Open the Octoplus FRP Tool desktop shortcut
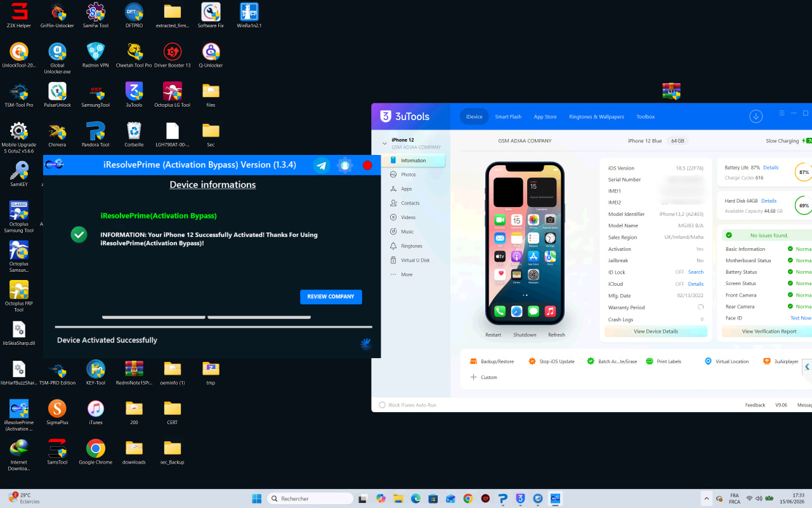Image resolution: width=812 pixels, height=508 pixels. 19,297
